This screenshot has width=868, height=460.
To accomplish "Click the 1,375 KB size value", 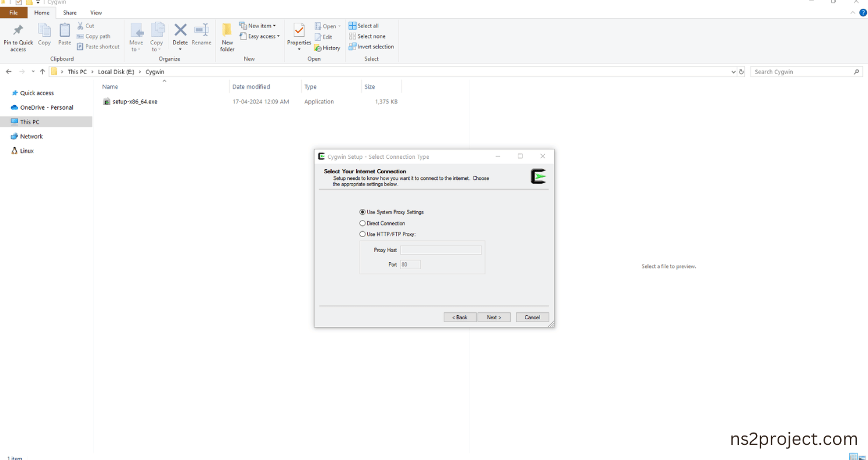I will click(x=386, y=102).
